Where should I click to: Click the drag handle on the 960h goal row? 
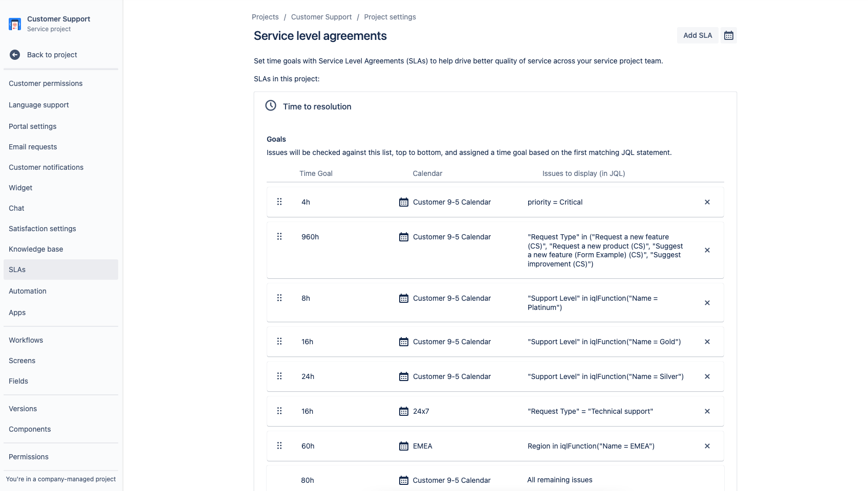(279, 236)
